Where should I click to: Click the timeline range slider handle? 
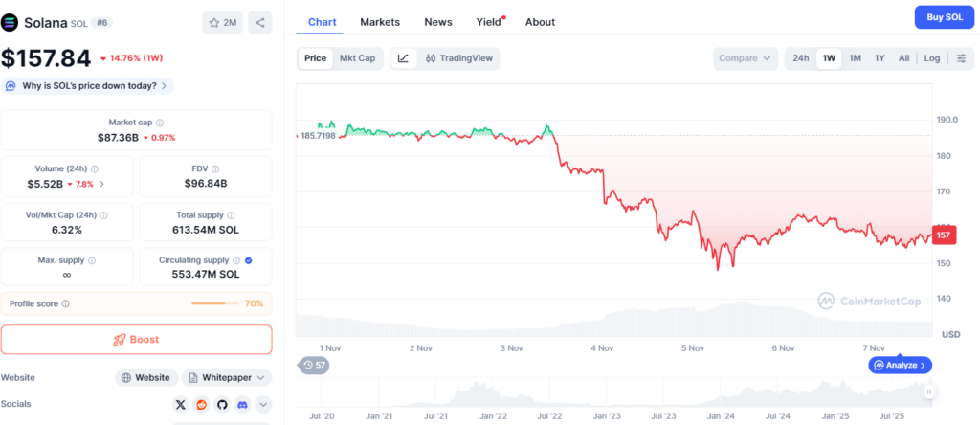coord(928,391)
